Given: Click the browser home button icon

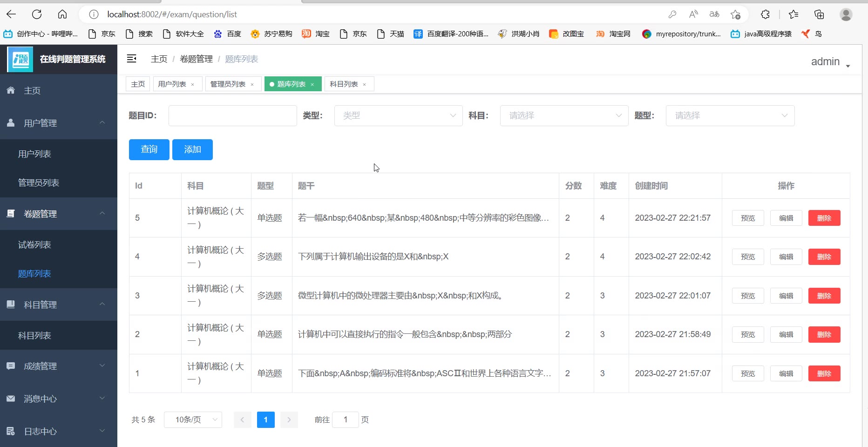Looking at the screenshot, I should click(x=62, y=14).
